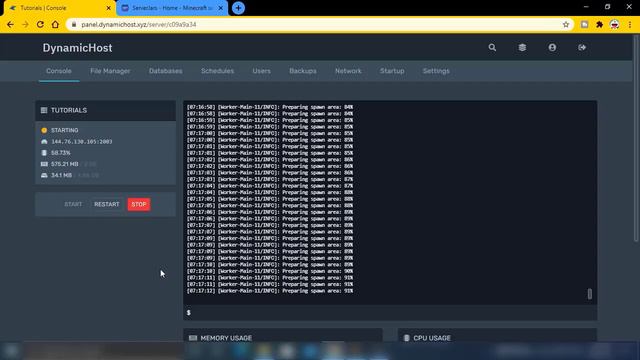This screenshot has width=640, height=360.
Task: Click the yellow STARTING status indicator
Action: click(x=44, y=130)
